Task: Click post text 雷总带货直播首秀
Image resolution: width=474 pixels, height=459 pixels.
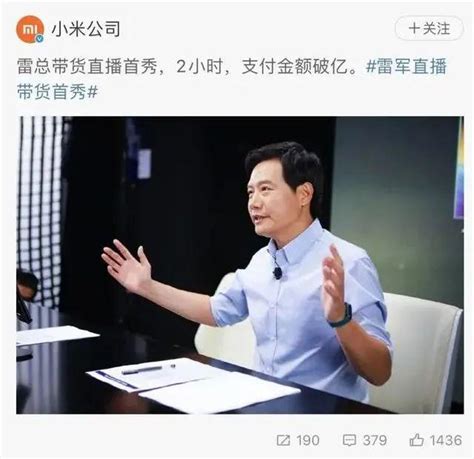Action: click(87, 67)
